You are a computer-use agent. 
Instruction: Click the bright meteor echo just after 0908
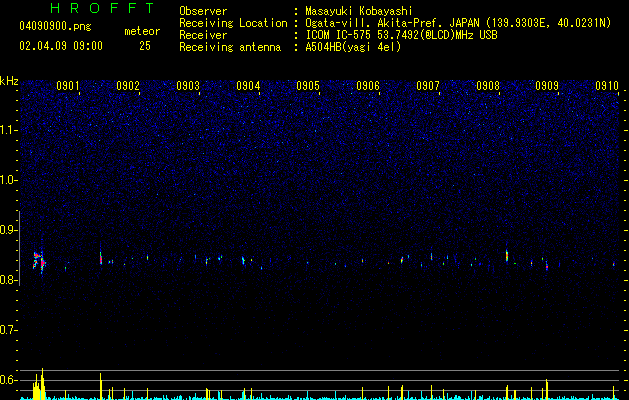(507, 256)
